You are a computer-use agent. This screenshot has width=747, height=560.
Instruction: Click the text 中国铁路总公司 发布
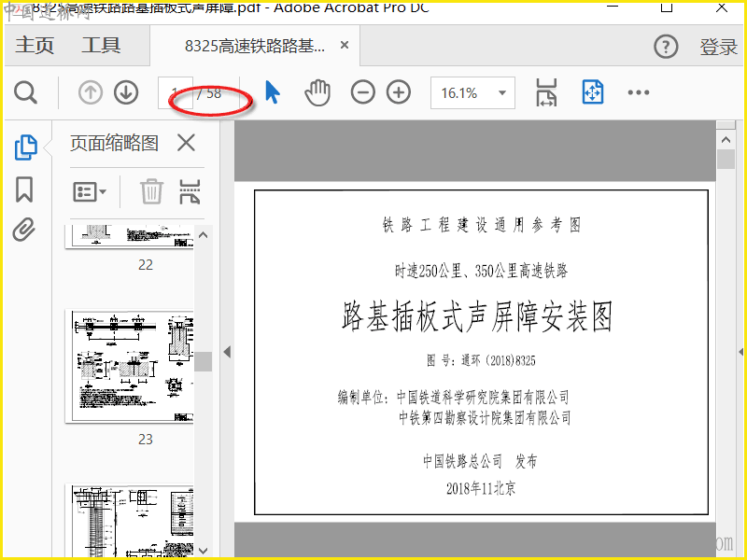pos(480,461)
